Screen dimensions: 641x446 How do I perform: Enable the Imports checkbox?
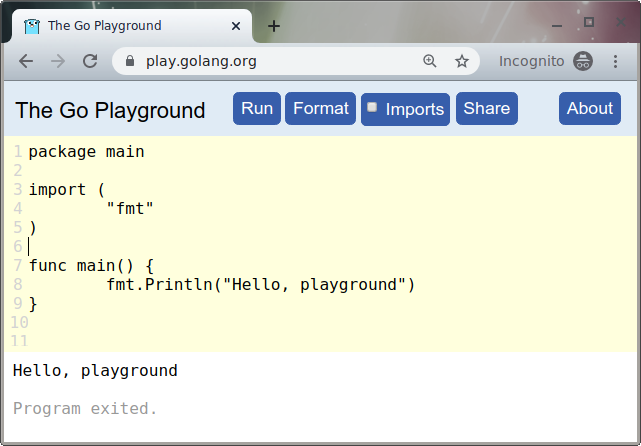(x=372, y=107)
